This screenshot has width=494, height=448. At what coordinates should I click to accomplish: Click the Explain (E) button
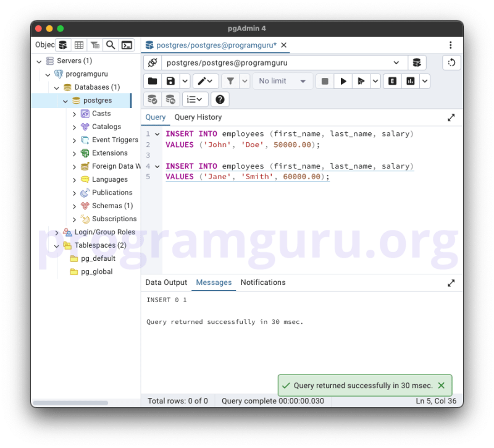point(392,82)
